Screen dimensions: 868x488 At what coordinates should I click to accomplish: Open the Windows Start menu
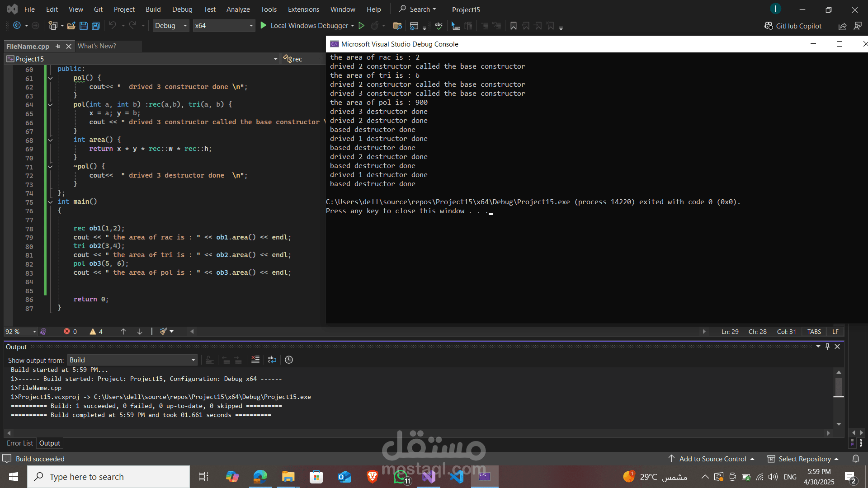coord(13,477)
